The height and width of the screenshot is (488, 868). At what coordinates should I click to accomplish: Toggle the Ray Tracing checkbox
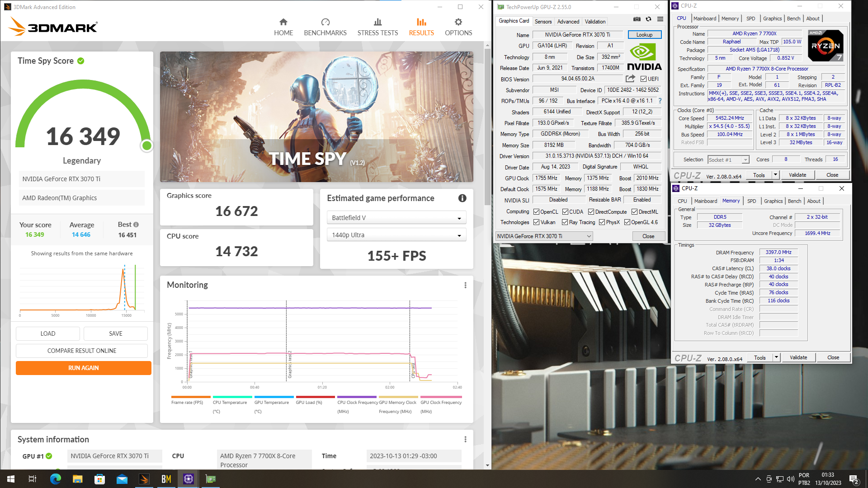(565, 222)
